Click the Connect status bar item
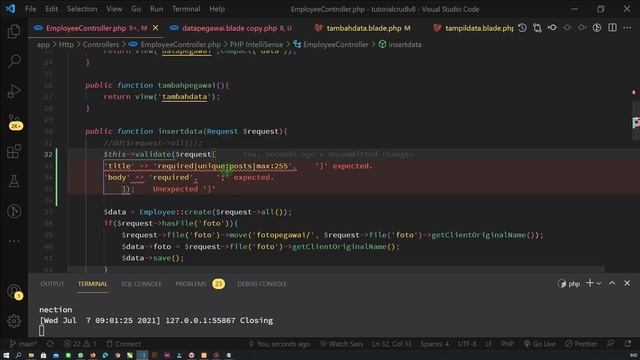Image resolution: width=640 pixels, height=360 pixels. point(123,344)
